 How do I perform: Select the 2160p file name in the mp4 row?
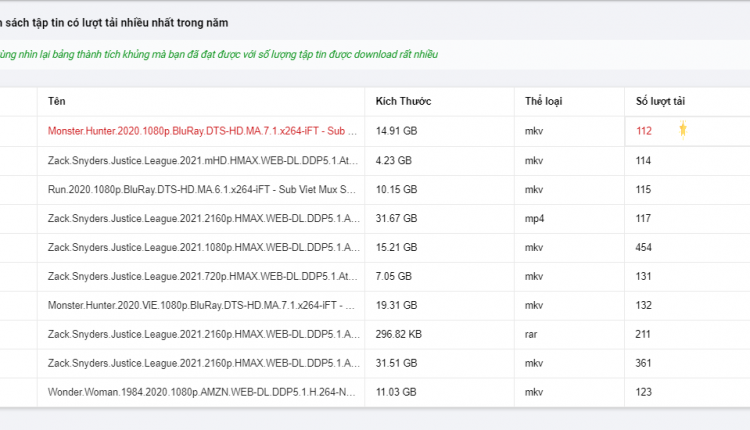pos(204,218)
